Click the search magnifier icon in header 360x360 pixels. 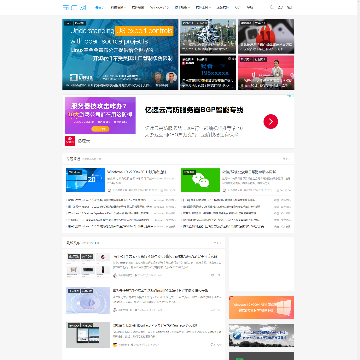click(x=272, y=7)
